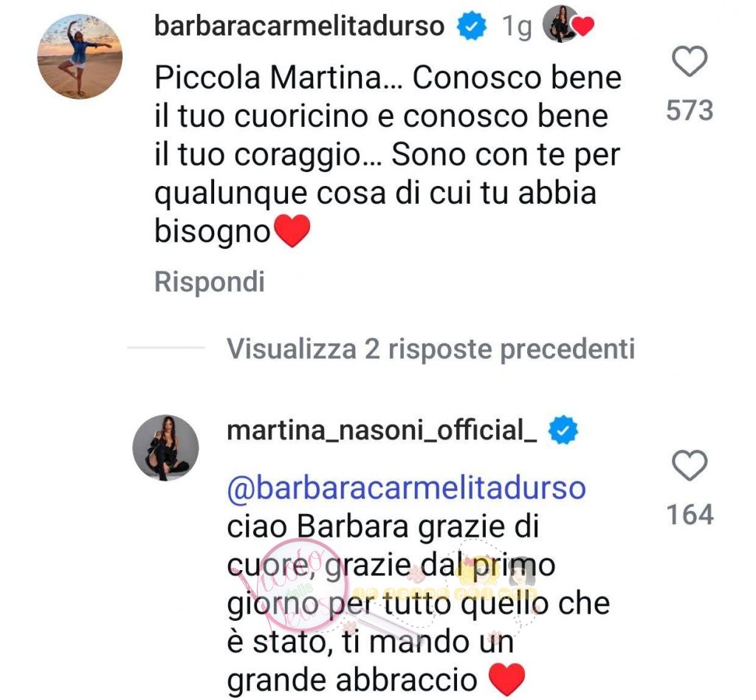Tap the small author-liked avatar with red heart
The image size is (756, 700).
[568, 24]
